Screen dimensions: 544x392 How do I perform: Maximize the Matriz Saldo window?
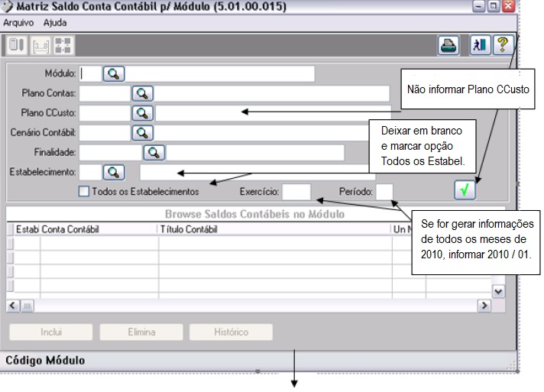click(x=494, y=6)
